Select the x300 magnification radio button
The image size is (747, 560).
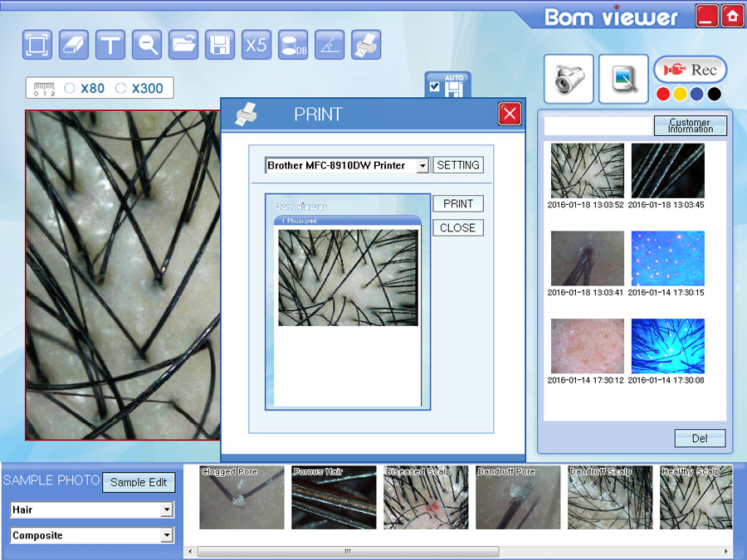coord(121,88)
